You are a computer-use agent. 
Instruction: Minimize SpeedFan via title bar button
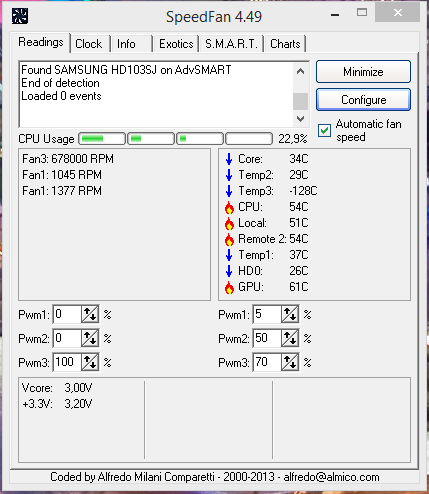click(x=335, y=14)
